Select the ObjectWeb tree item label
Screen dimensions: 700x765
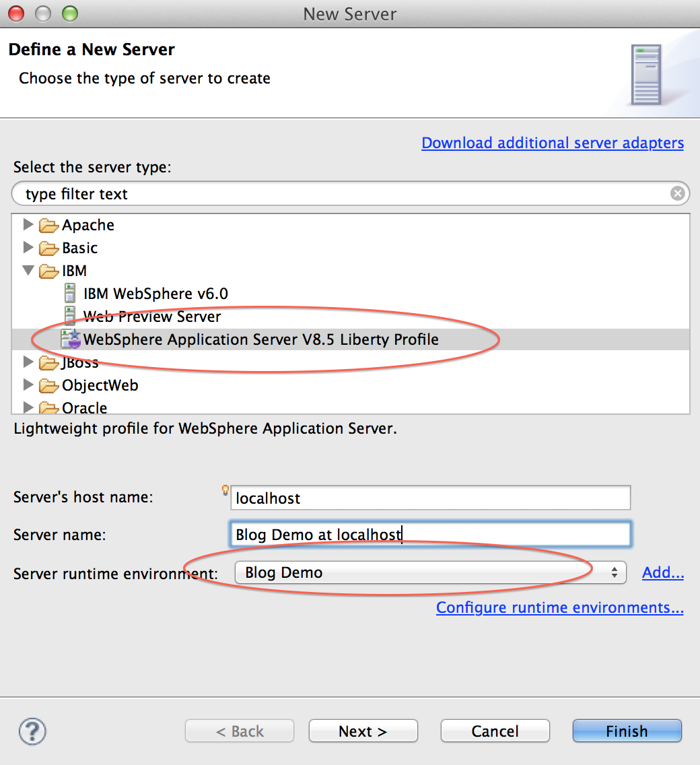(100, 385)
